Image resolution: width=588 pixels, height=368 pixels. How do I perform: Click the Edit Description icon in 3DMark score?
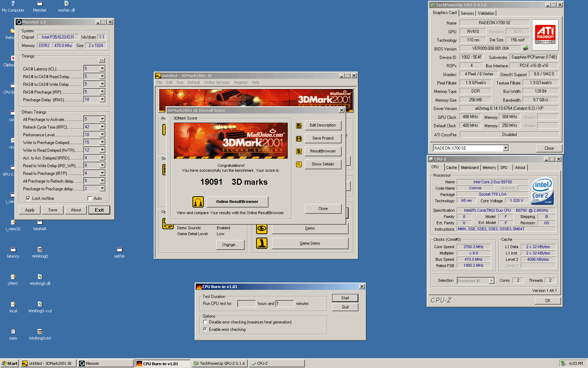click(x=299, y=125)
